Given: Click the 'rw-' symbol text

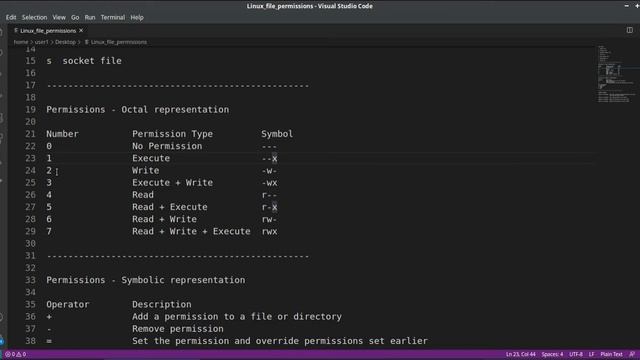Looking at the screenshot, I should point(269,219).
